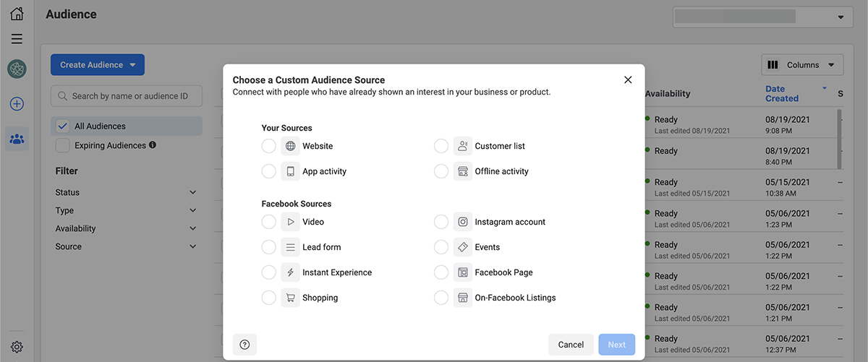
Task: Click the Next button
Action: pos(616,345)
